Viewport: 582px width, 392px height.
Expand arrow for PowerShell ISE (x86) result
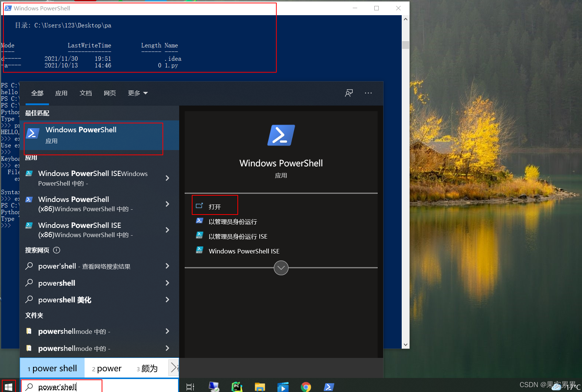click(167, 230)
